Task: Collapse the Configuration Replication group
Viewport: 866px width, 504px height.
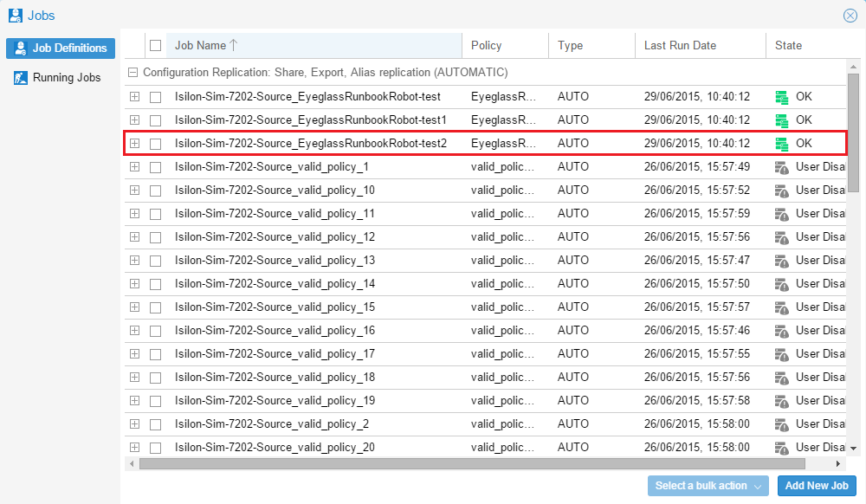Action: tap(132, 73)
